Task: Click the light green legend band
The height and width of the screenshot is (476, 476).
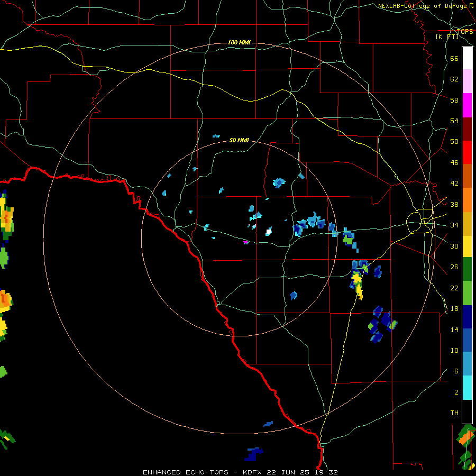Action: [x=467, y=293]
